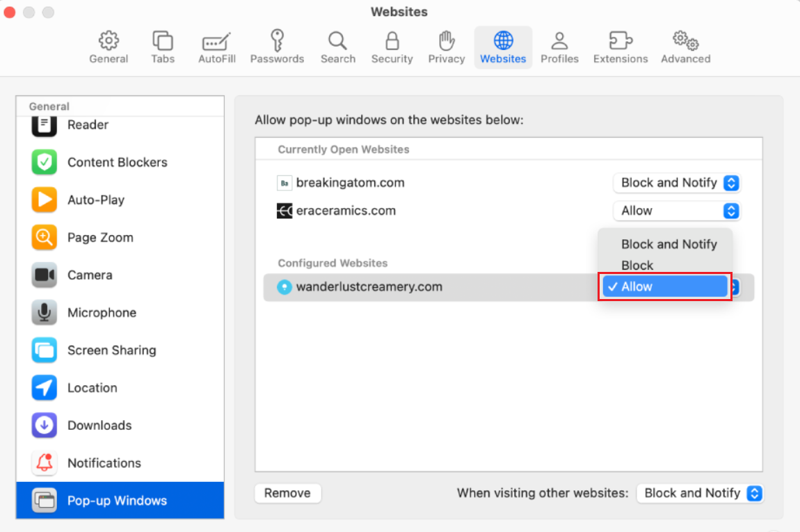Viewport: 800px width, 532px height.
Task: Choose Block option in popup menu
Action: click(x=637, y=265)
